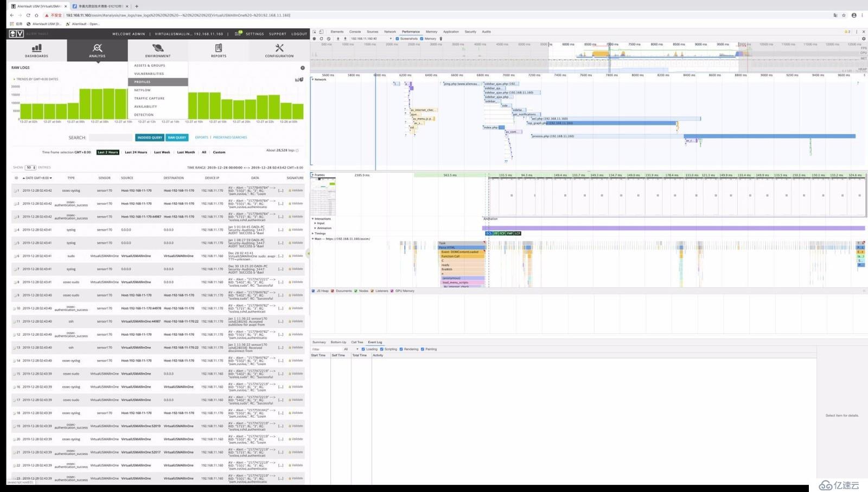Open the Environment planet icon
Viewport: 868px width, 492px height.
tap(158, 48)
